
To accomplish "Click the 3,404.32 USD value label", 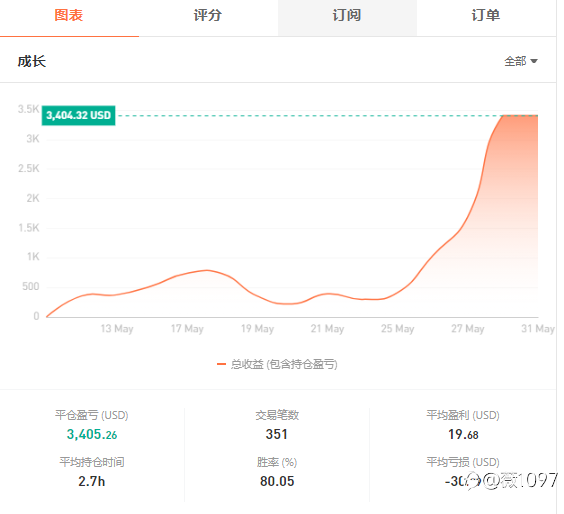I will click(x=78, y=115).
